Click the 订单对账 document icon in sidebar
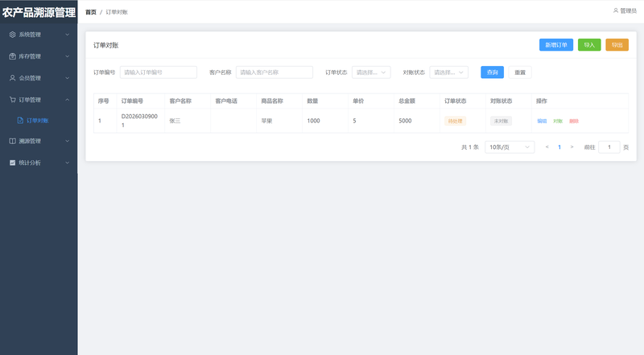The width and height of the screenshot is (644, 355). coord(21,121)
